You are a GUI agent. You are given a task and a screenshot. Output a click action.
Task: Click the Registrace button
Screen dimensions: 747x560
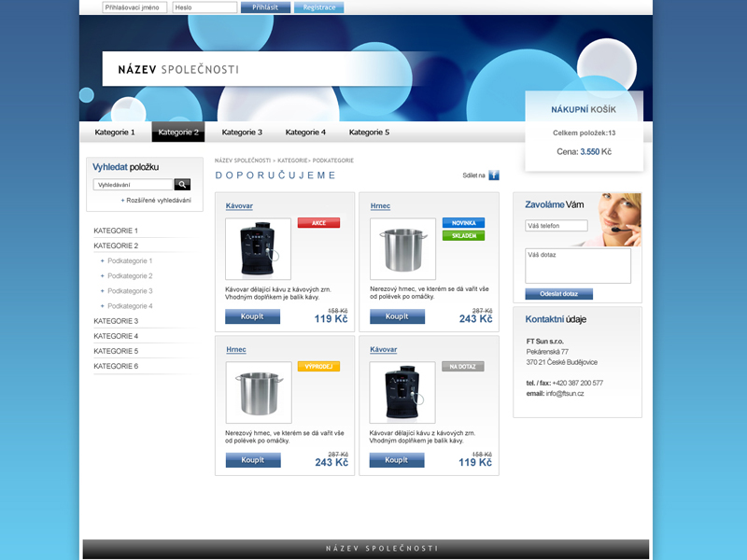[318, 7]
